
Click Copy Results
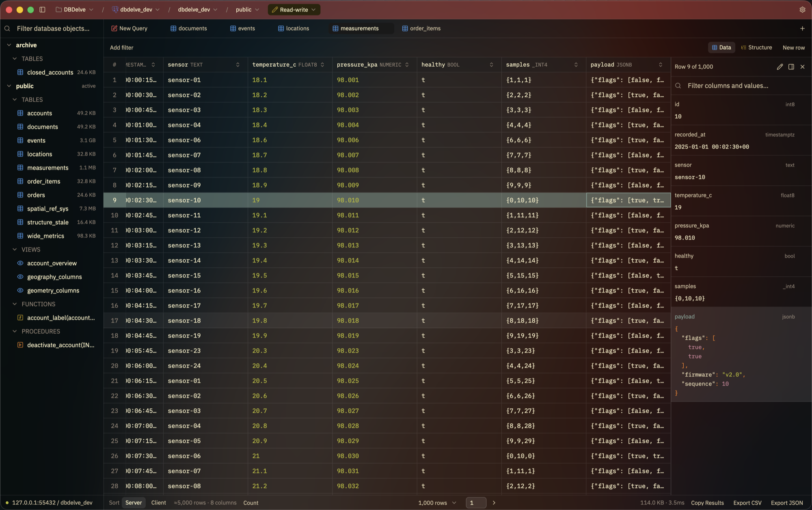coord(707,503)
